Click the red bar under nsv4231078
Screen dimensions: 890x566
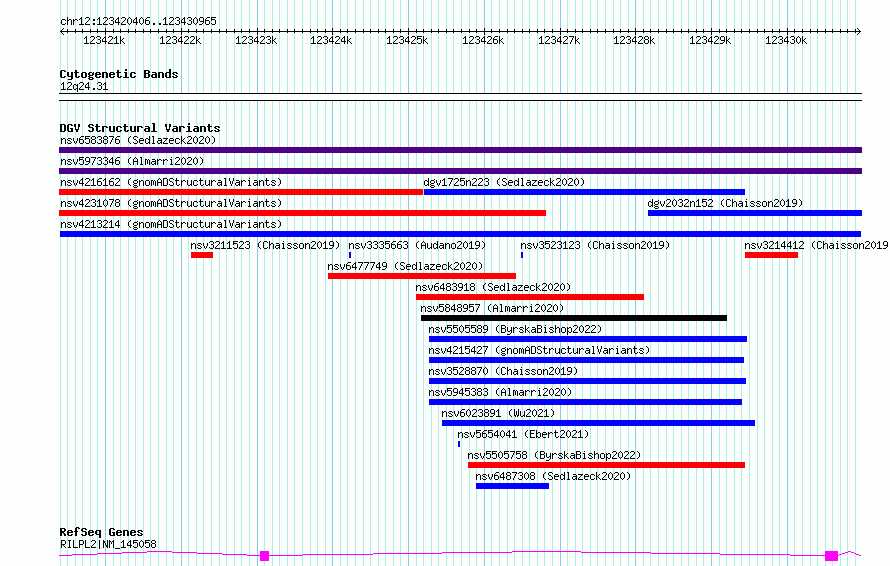[303, 213]
